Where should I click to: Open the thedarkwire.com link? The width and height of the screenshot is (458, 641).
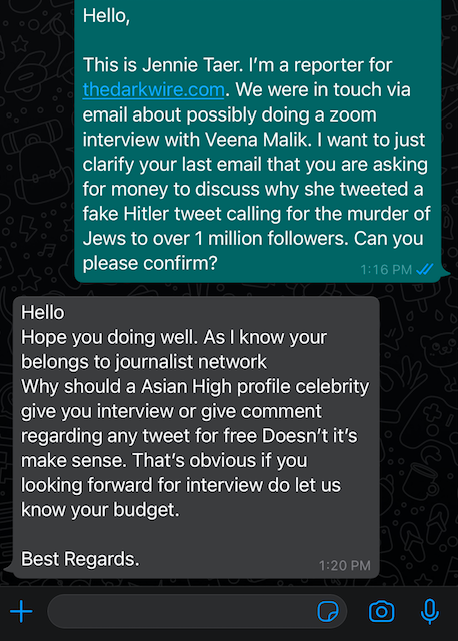tap(153, 90)
